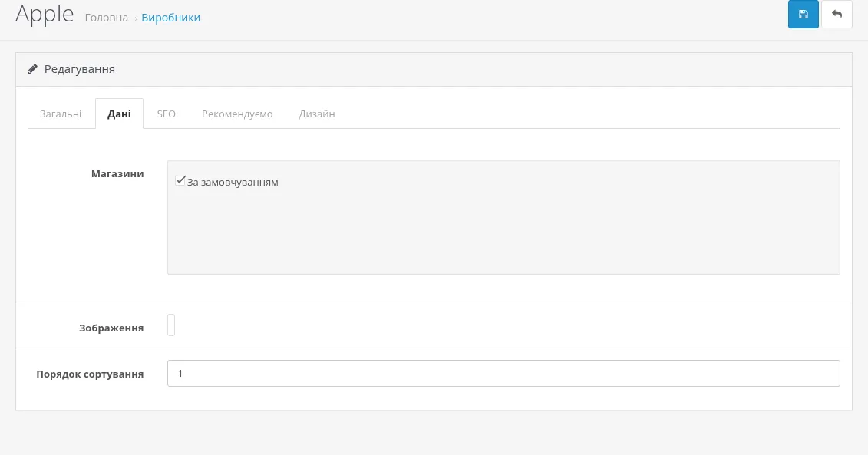Open the 'Рекомендуємо' tab
This screenshot has height=455, width=868.
tap(237, 114)
